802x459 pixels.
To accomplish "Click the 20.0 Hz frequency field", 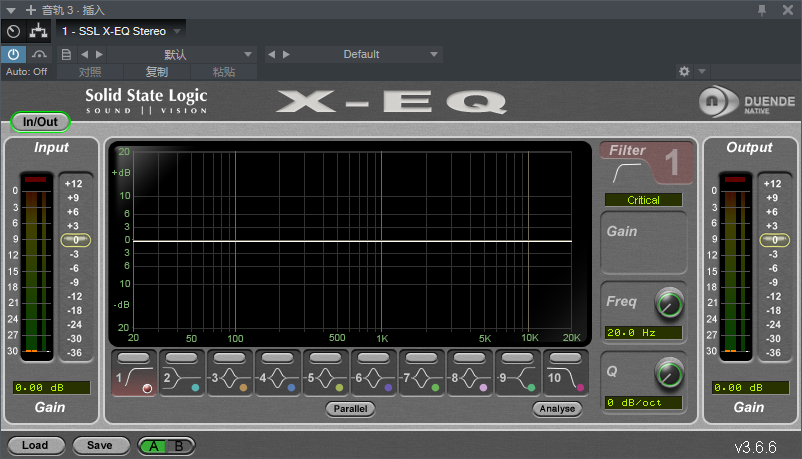I will (643, 333).
